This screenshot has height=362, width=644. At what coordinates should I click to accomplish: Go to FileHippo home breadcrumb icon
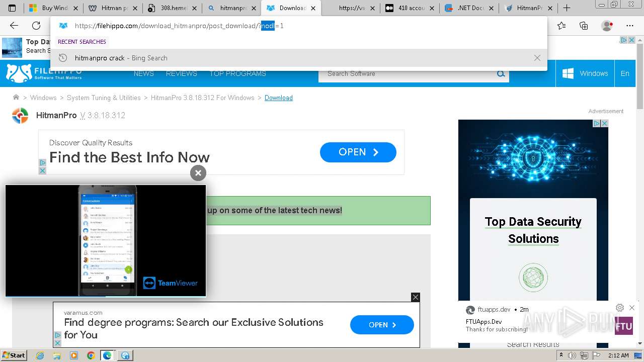pyautogui.click(x=16, y=98)
